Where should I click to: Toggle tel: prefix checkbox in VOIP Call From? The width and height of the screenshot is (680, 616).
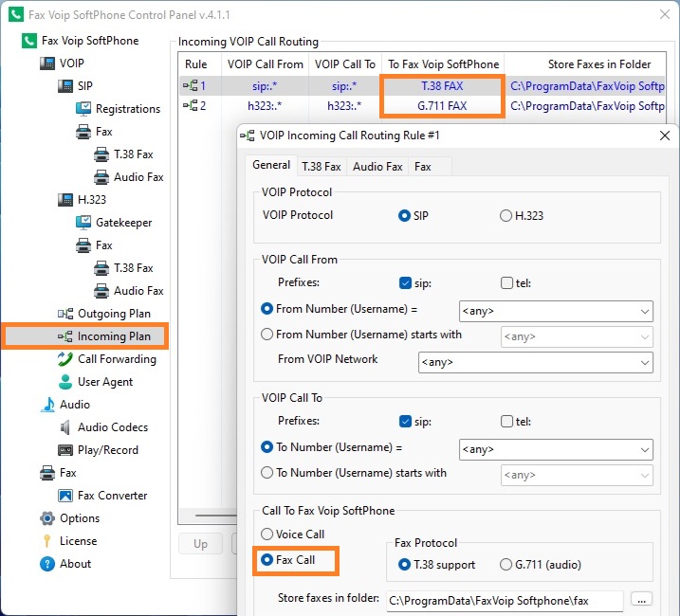[507, 283]
